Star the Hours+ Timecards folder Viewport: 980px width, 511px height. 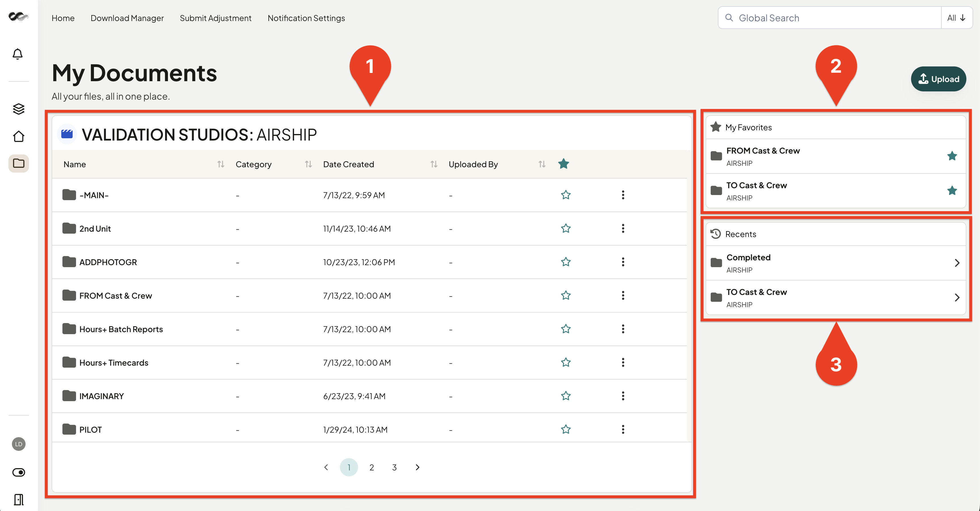click(x=566, y=363)
